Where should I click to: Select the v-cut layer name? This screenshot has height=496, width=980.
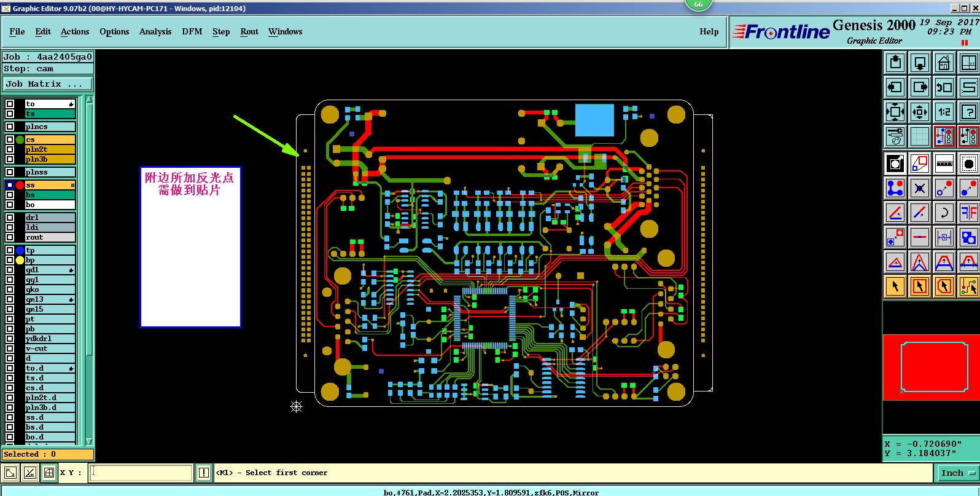(50, 348)
